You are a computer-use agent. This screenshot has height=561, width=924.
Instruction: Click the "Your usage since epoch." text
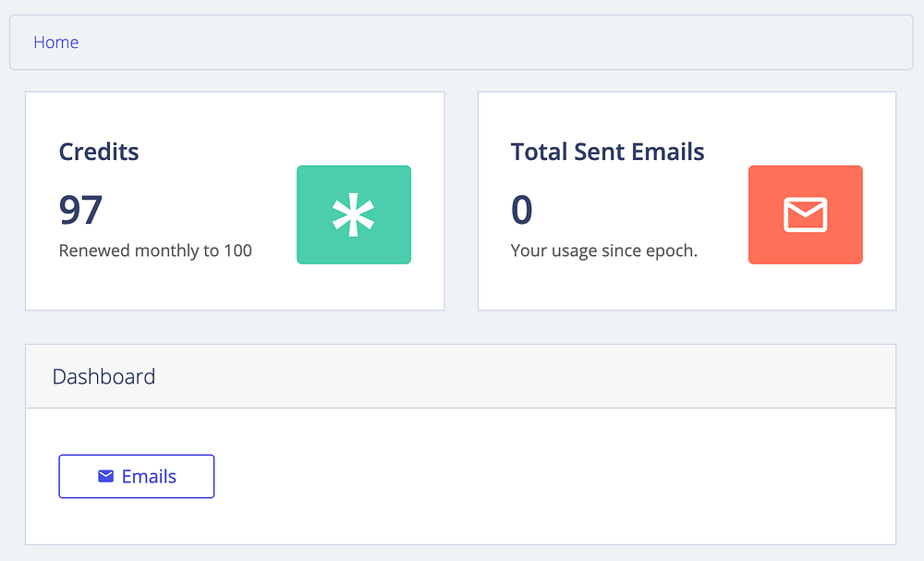603,250
